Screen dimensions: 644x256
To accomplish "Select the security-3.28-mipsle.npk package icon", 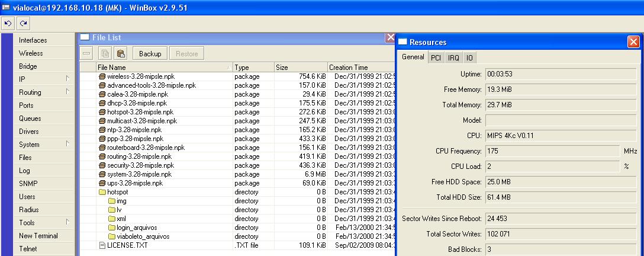I will click(102, 165).
